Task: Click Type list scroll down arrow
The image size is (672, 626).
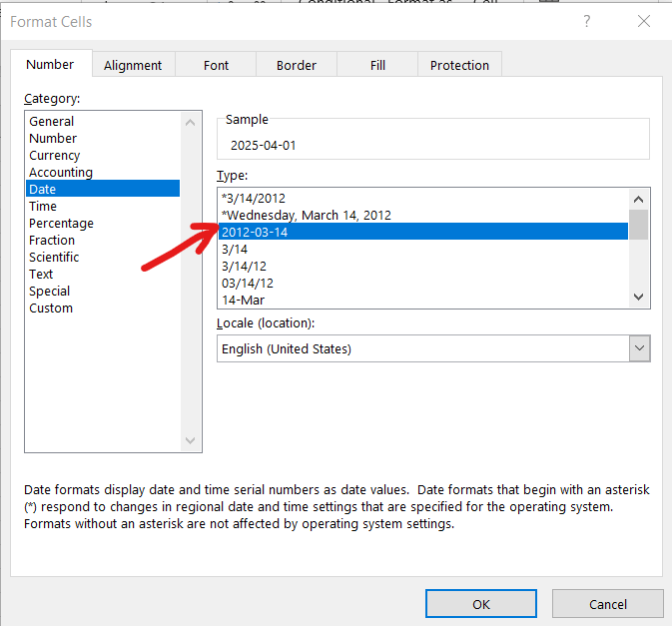Action: [639, 297]
